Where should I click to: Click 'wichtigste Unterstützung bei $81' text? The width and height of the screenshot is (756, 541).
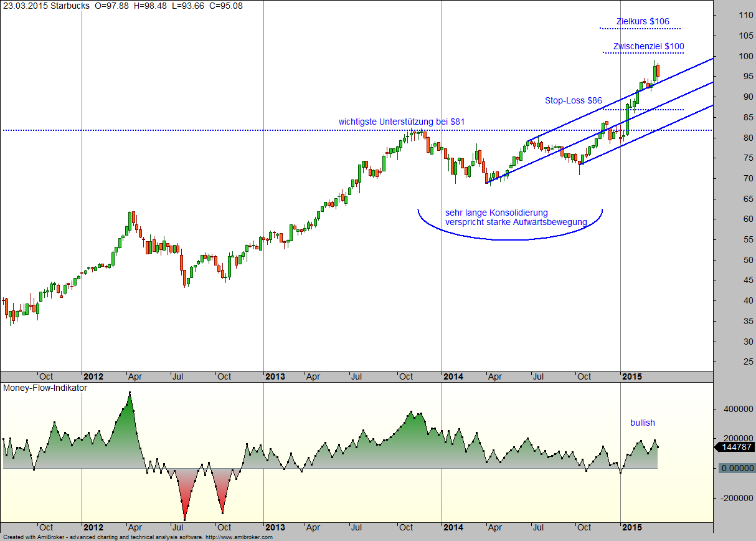[402, 121]
